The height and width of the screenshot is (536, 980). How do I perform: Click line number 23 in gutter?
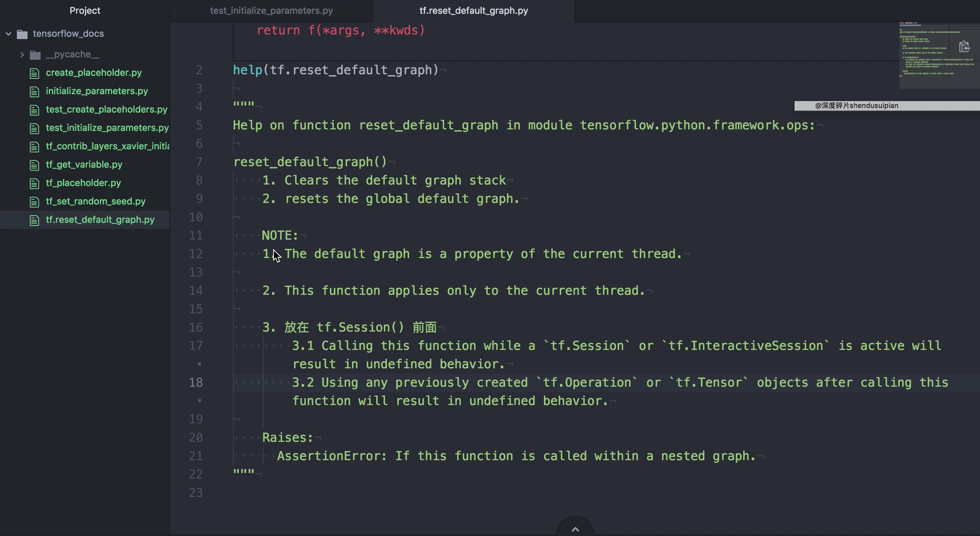point(196,493)
